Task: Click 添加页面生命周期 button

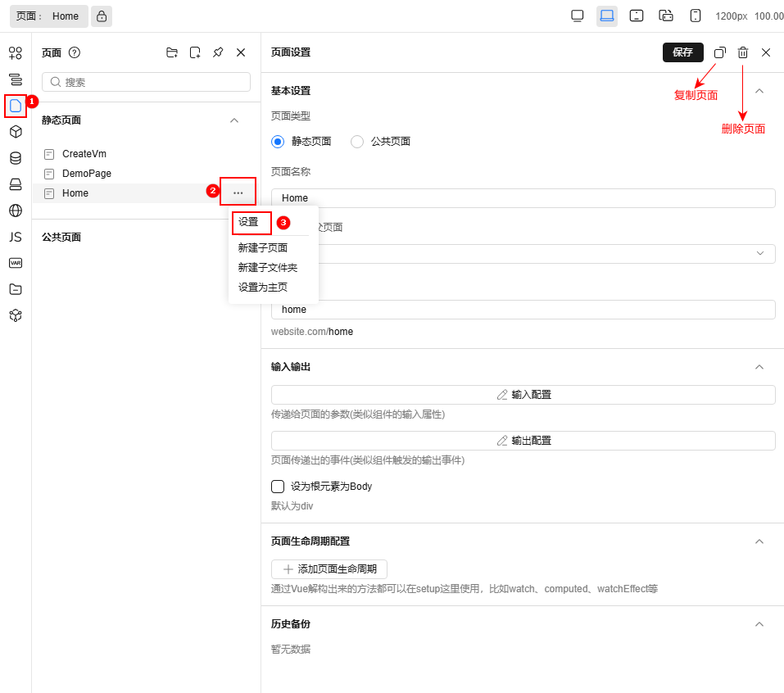Action: click(329, 568)
